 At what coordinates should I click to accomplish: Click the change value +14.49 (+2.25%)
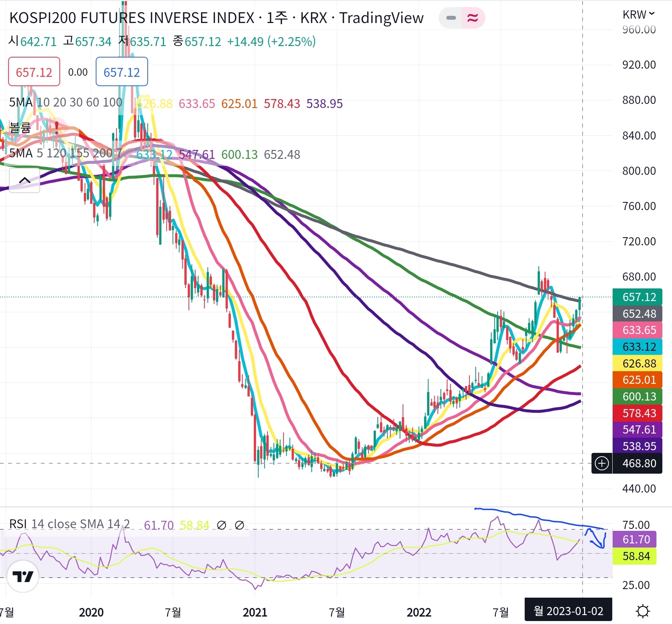coord(271,42)
